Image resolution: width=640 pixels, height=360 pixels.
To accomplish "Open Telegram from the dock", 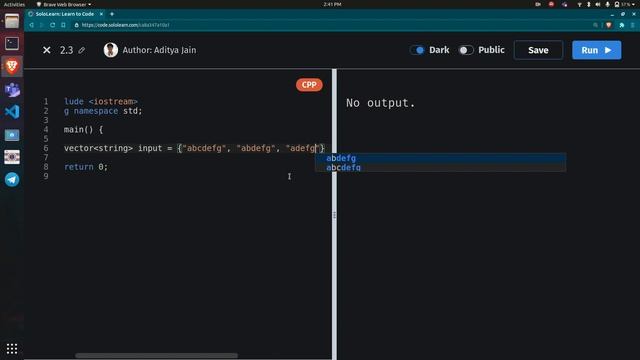I will pos(12,180).
